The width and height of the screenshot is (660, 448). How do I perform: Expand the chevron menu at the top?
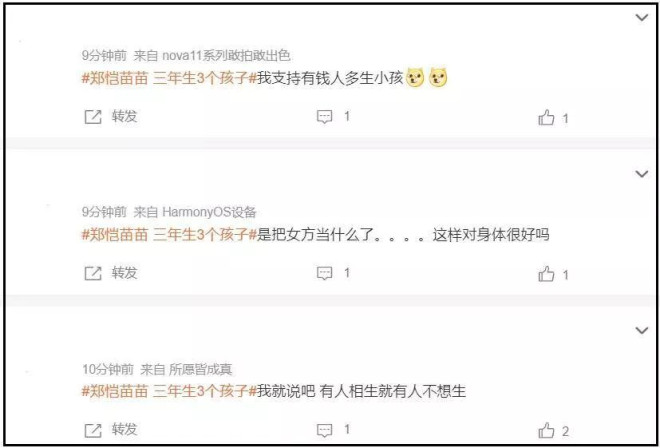click(641, 17)
